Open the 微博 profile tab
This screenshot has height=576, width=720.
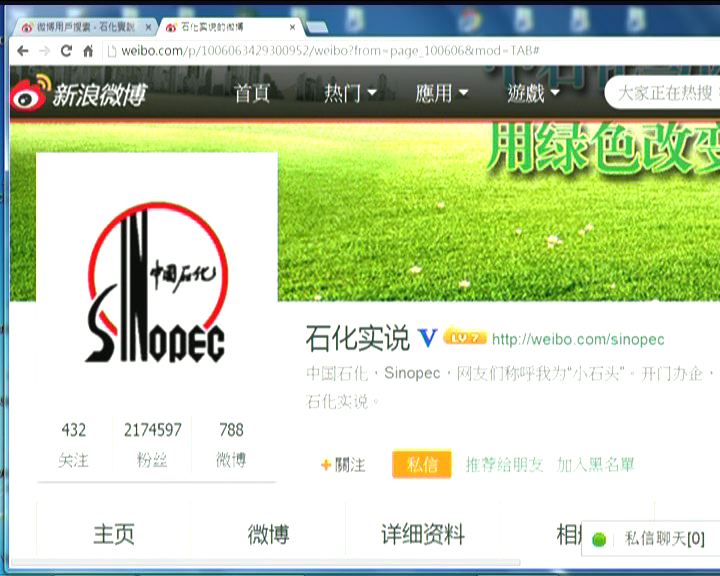pos(268,534)
